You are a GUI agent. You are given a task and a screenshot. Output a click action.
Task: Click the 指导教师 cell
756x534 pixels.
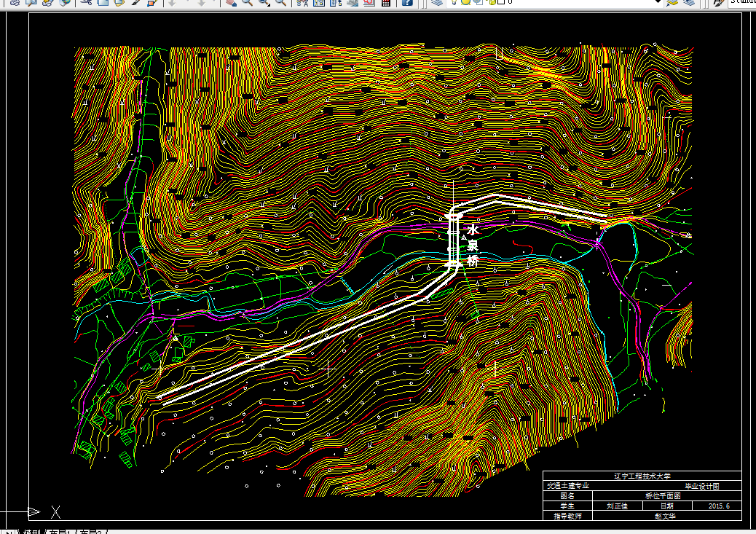click(567, 517)
